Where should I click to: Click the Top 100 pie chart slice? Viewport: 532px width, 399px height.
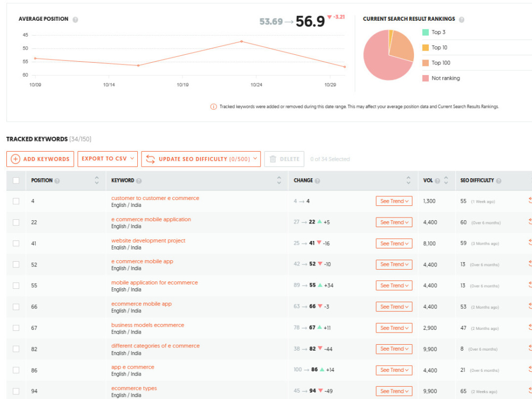coord(402,47)
